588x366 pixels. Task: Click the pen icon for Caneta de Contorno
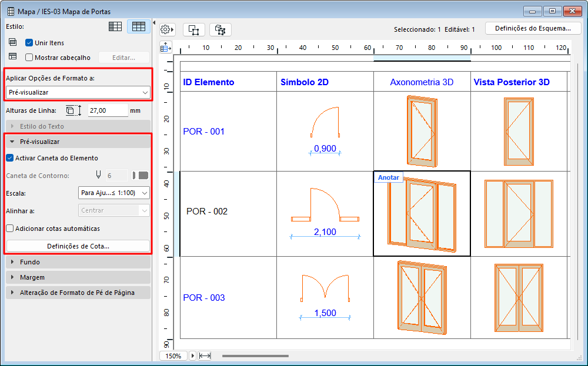point(98,175)
